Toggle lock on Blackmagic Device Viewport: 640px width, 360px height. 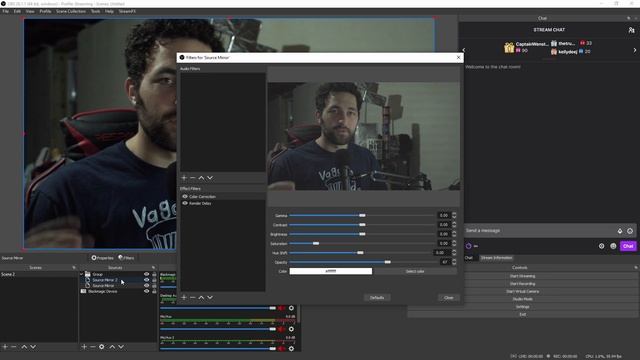pos(154,291)
